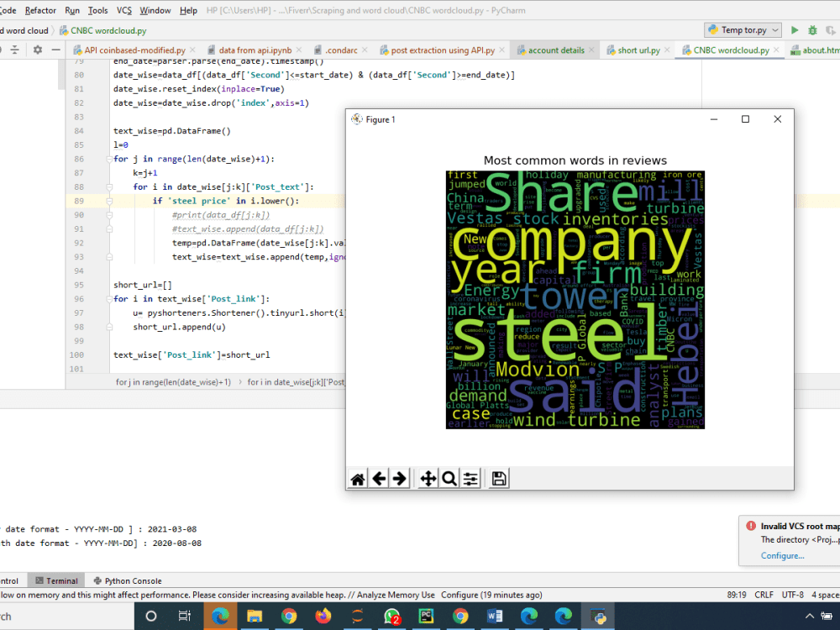Close the data from api.ipynb tab
Image resolution: width=840 pixels, height=630 pixels.
point(299,50)
